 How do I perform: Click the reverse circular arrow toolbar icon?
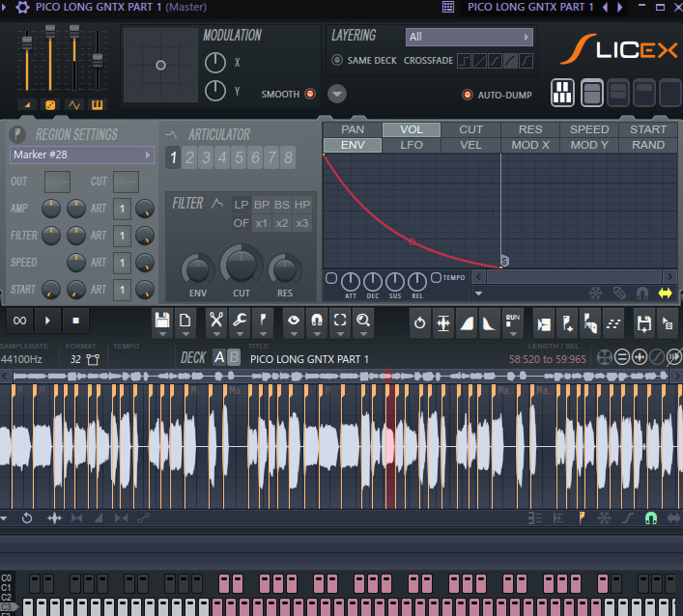420,323
